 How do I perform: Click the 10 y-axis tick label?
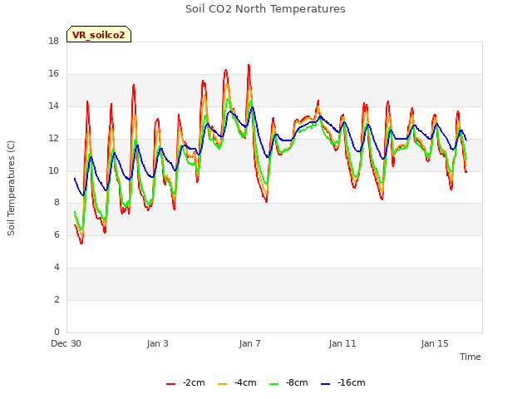pos(53,170)
